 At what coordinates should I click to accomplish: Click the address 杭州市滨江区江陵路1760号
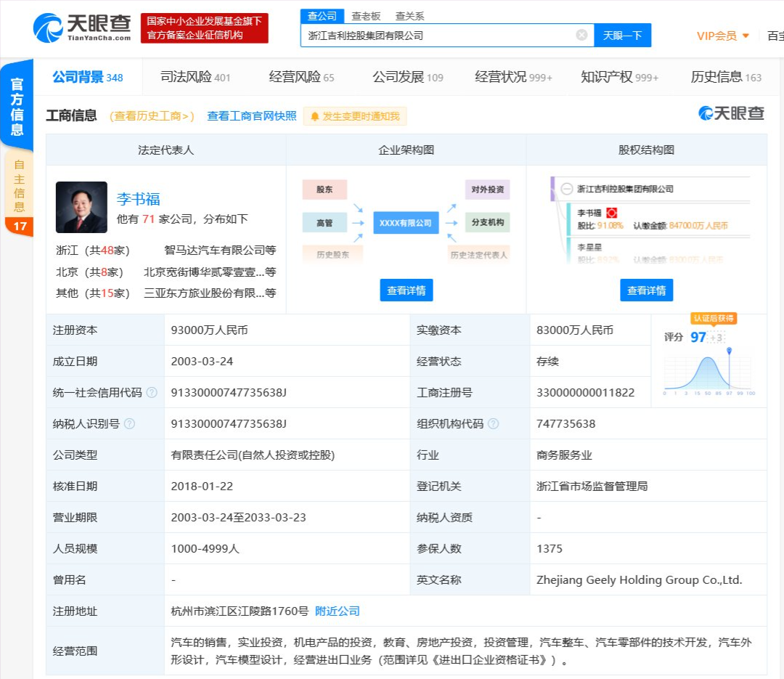240,611
